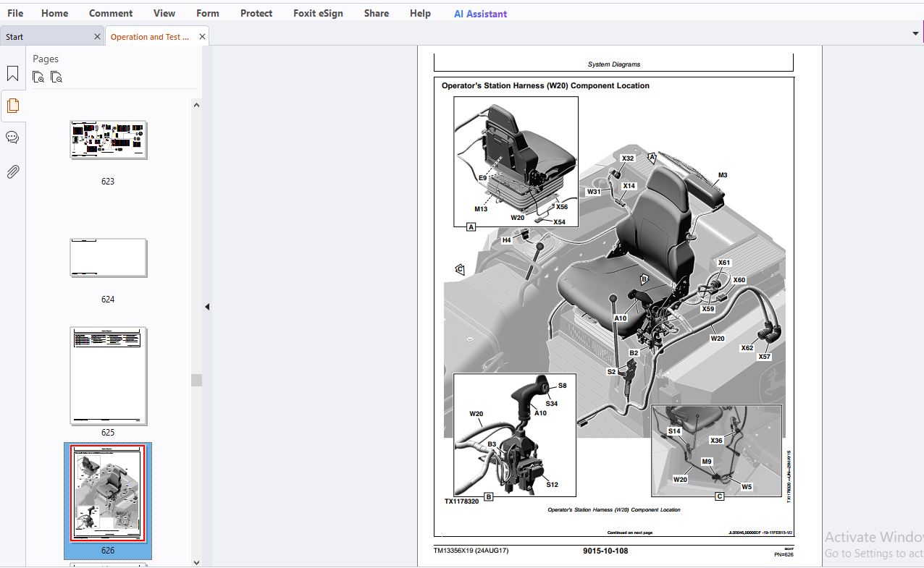
Task: Click the 623 page number label
Action: [x=108, y=182]
